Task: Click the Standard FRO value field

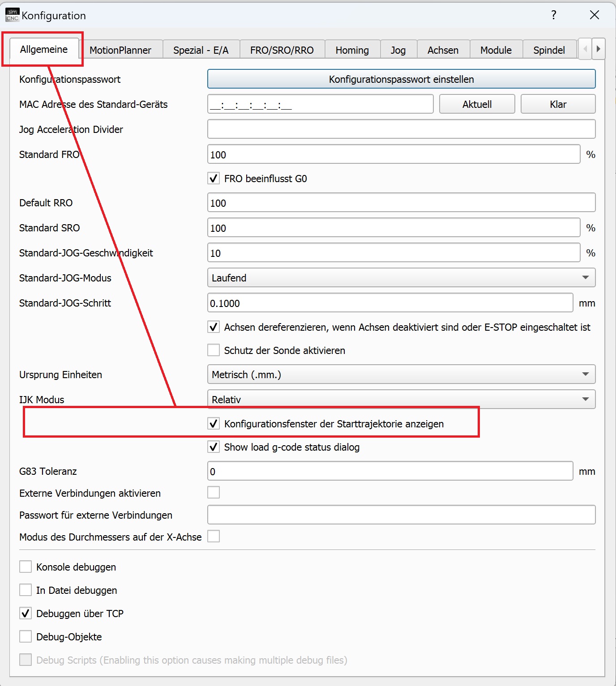Action: 394,154
